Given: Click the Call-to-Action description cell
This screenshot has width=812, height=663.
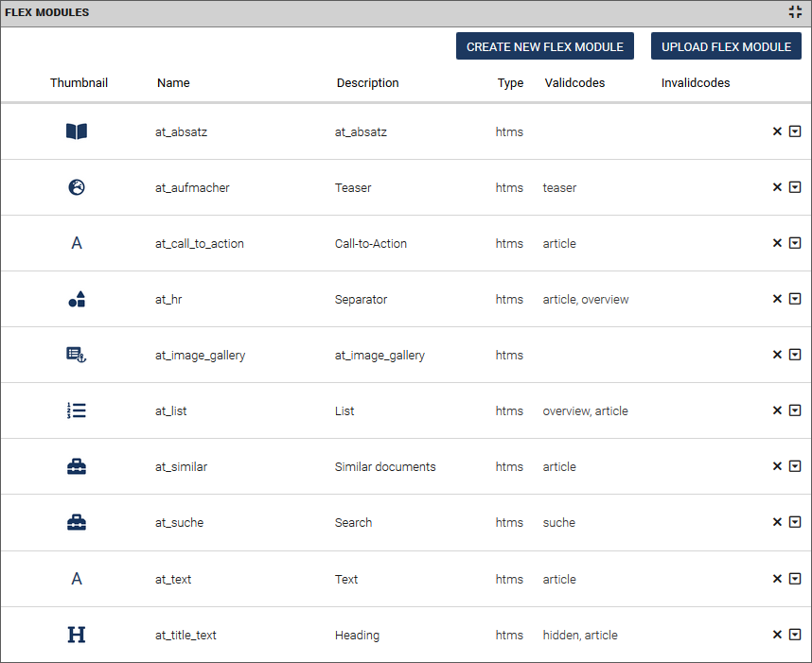Looking at the screenshot, I should tap(371, 244).
